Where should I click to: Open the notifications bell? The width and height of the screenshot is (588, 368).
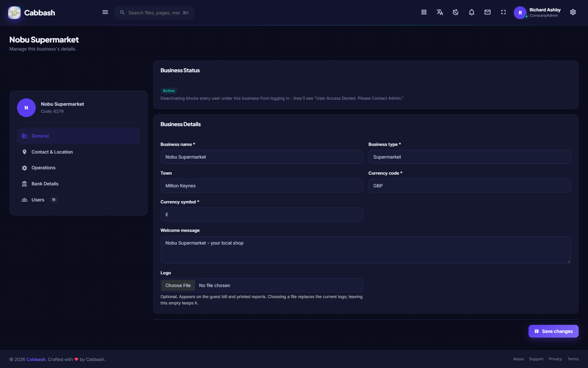472,12
